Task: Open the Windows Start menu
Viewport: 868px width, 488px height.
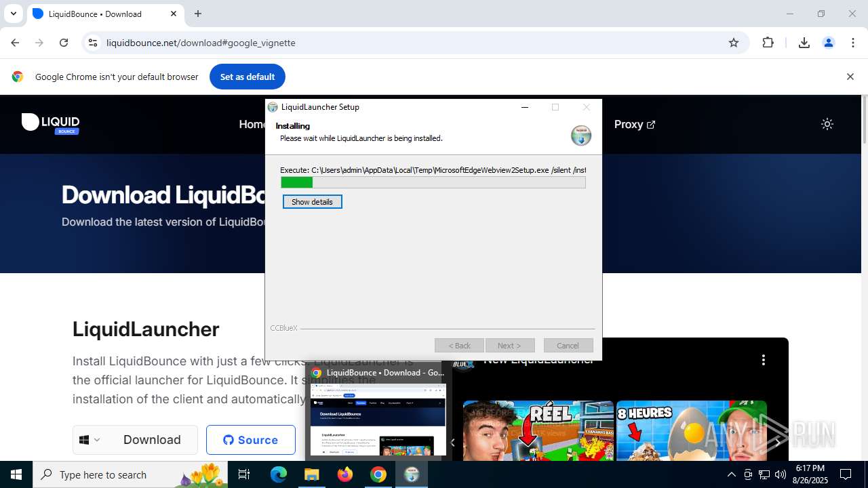Action: tap(16, 474)
